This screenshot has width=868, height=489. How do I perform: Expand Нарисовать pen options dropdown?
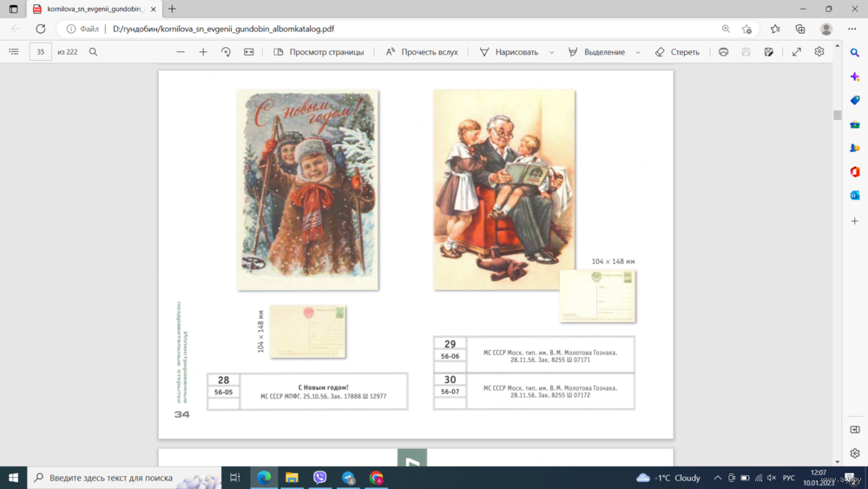click(x=551, y=52)
